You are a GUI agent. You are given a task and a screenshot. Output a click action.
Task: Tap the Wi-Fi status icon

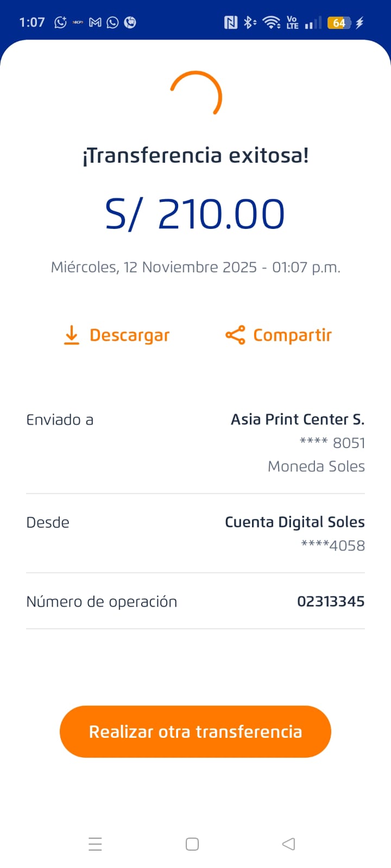(270, 22)
